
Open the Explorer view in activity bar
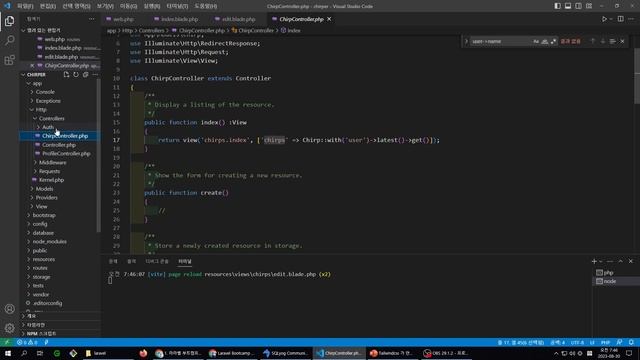tap(9, 21)
